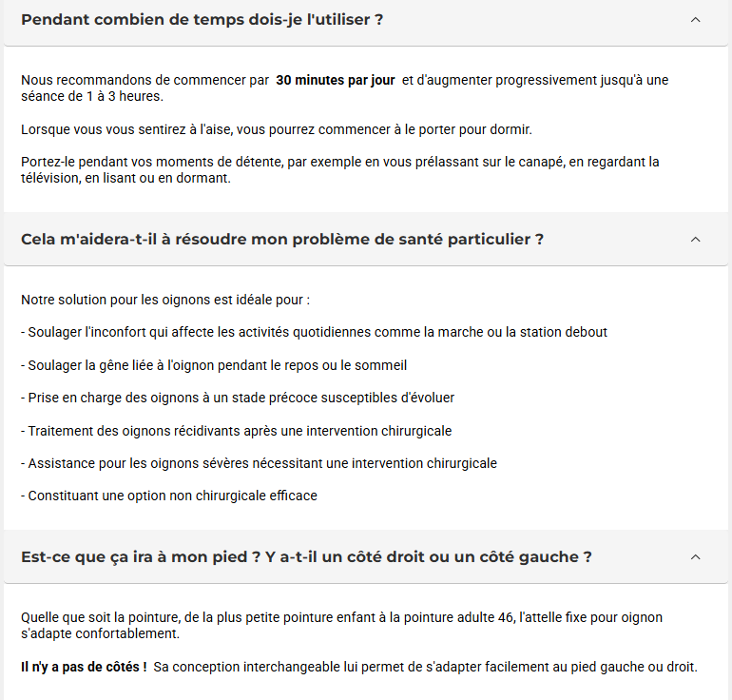The height and width of the screenshot is (700, 732).
Task: Click the sentence 'Sa conception interchangeable lui permet'
Action: point(425,667)
